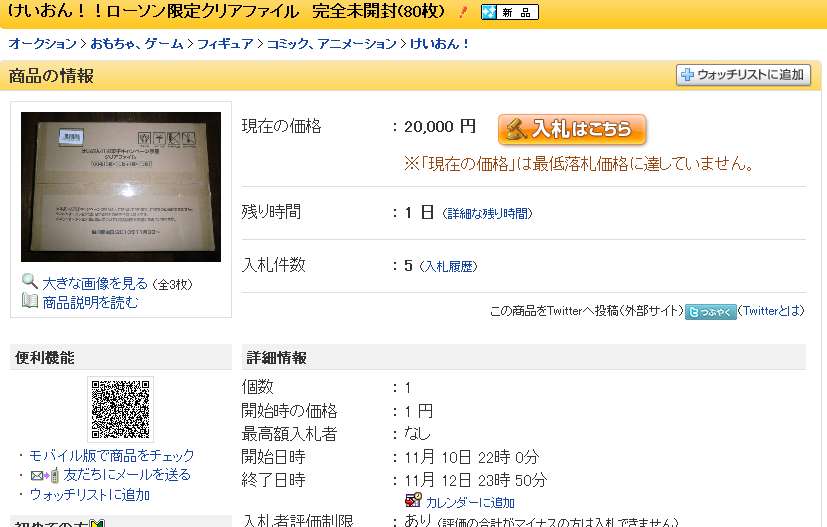827x527 pixels.
Task: Open オークション breadcrumb link
Action: click(42, 43)
